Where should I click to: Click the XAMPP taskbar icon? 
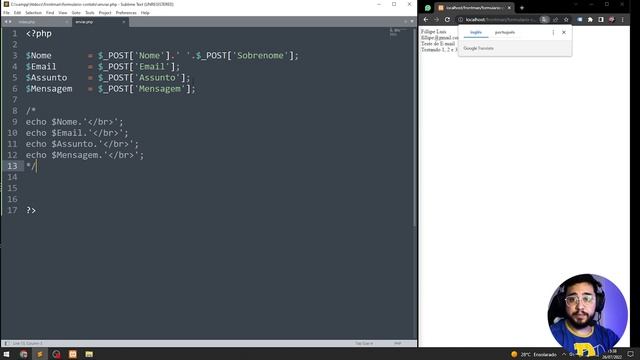[73, 354]
